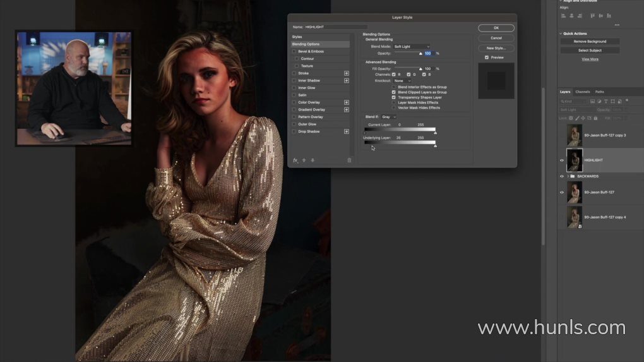Switch to the Channels tab
The image size is (644, 362).
pos(582,92)
